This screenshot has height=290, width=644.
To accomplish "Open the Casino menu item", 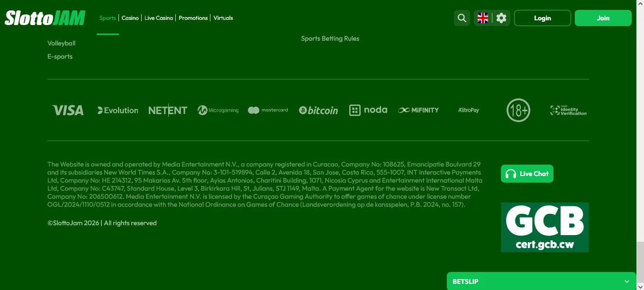I will [130, 18].
